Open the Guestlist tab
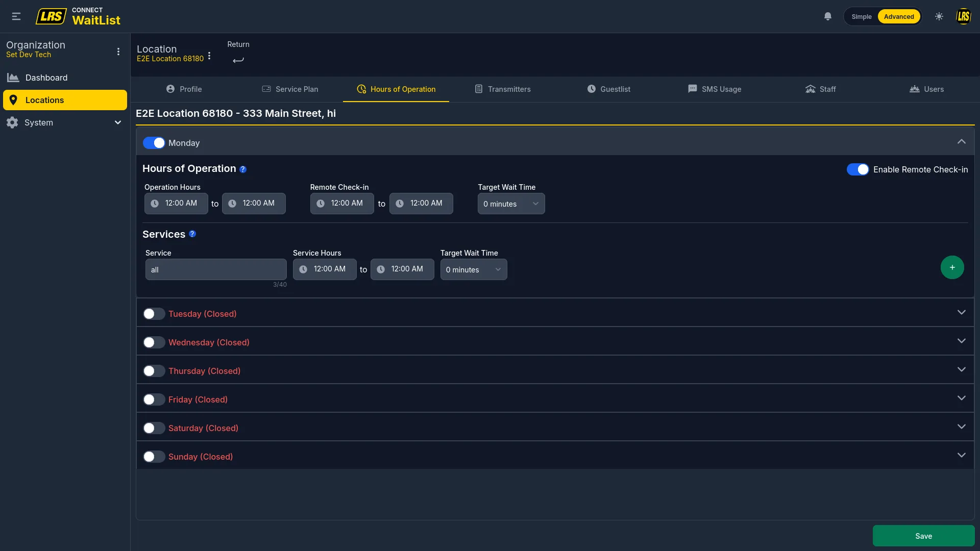 click(x=608, y=89)
